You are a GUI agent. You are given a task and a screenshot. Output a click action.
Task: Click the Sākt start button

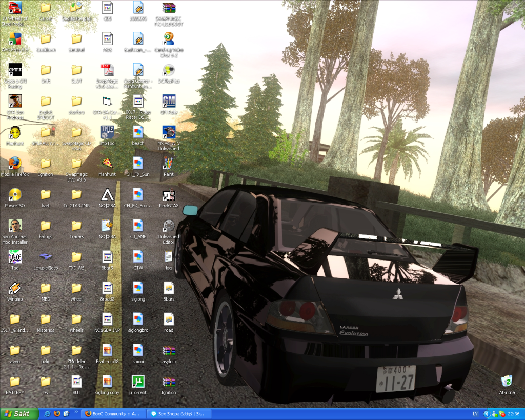click(x=19, y=414)
